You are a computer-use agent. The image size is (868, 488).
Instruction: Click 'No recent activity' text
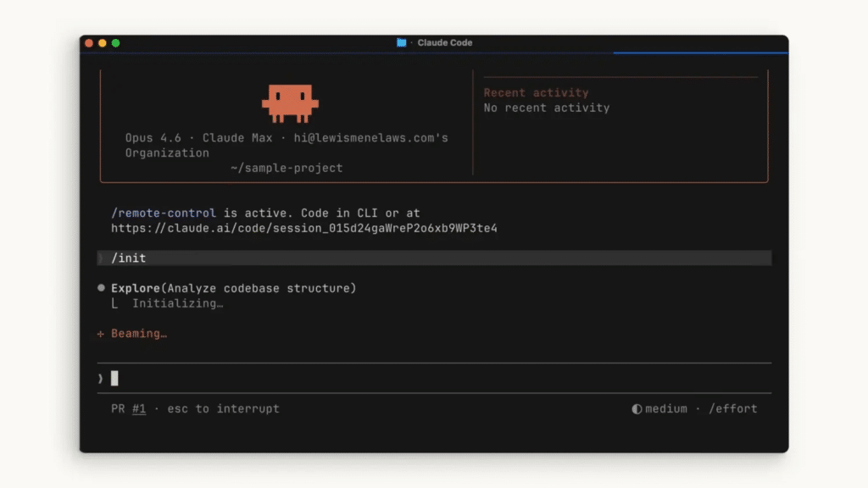(547, 108)
